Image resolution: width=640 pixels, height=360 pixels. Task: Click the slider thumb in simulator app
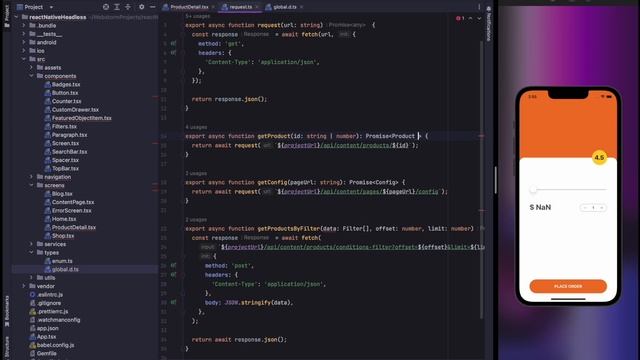click(x=533, y=189)
